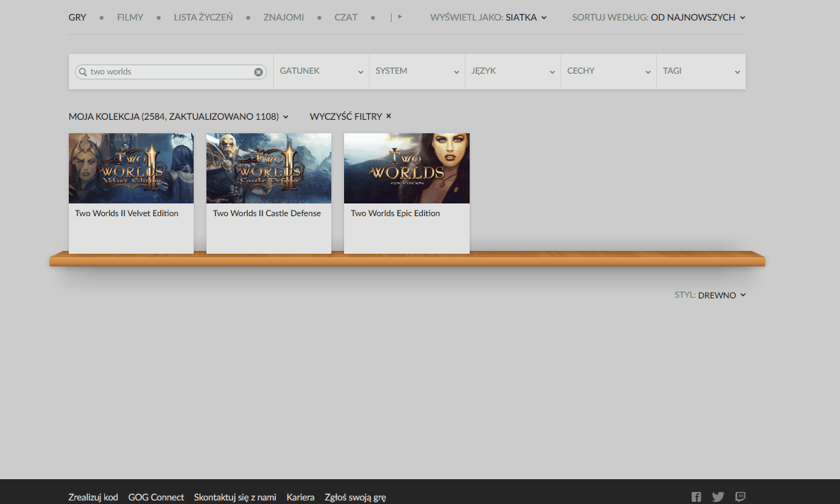Expand the TAGI filter dropdown

click(x=701, y=71)
